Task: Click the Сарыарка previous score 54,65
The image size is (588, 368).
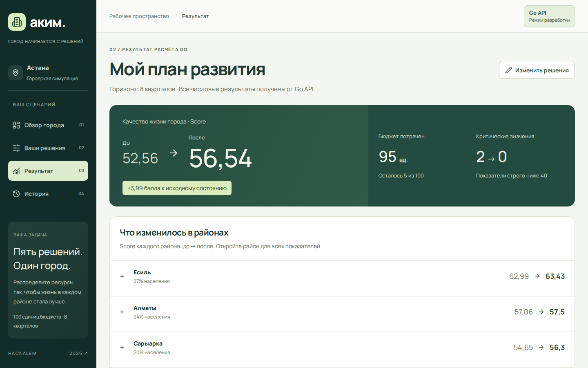Action: 523,348
